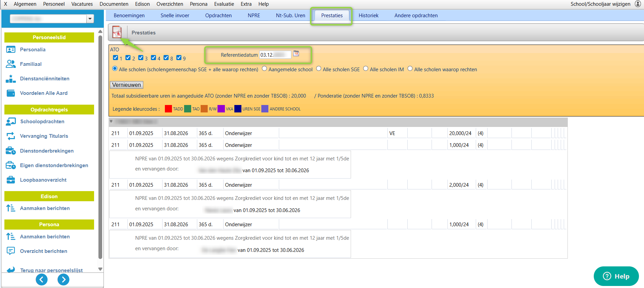Click the user account icon at top right
The image size is (644, 288).
[x=638, y=4]
